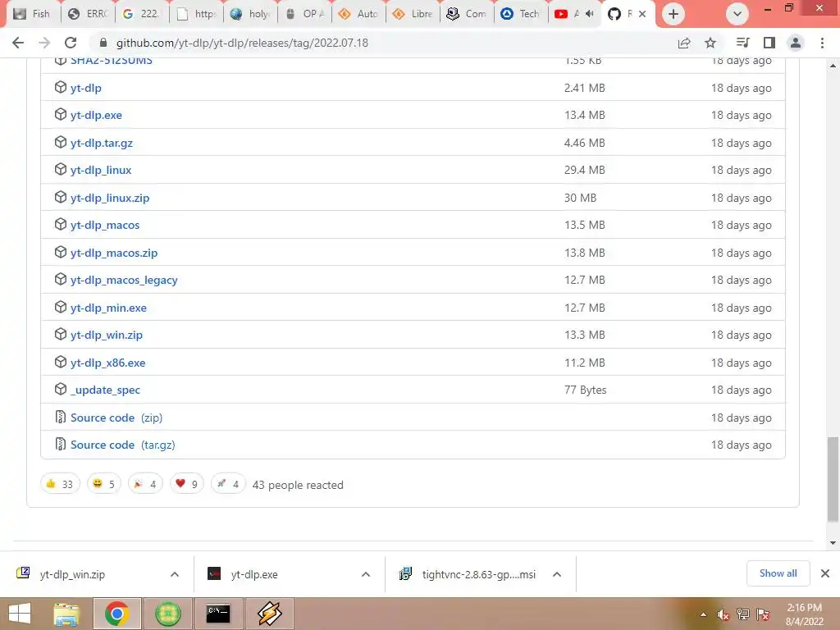Viewport: 840px width, 630px height.
Task: Expand options for tightvnc msi download
Action: tap(557, 574)
